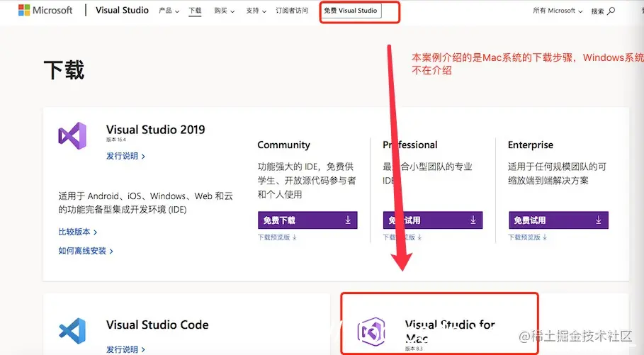Select the Enterprise edition heading
This screenshot has height=355, width=644.
pyautogui.click(x=531, y=145)
